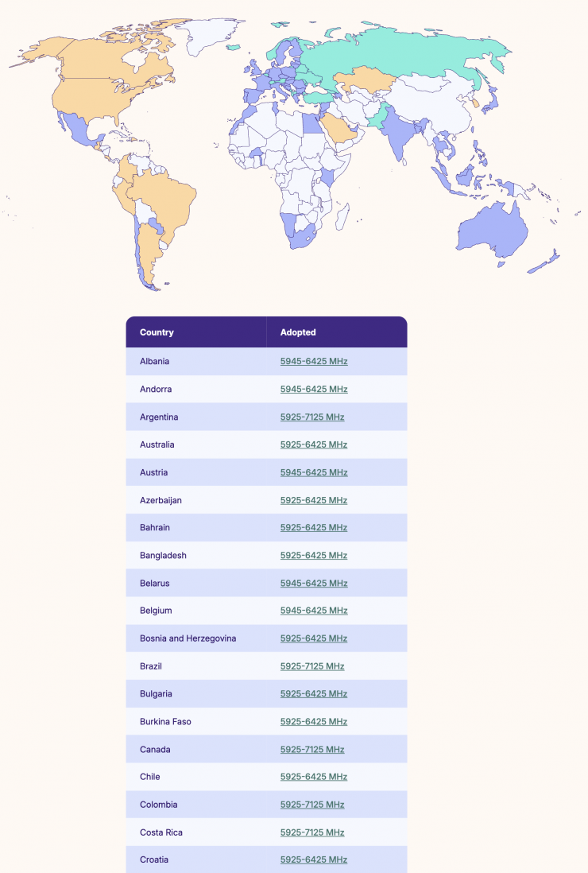The width and height of the screenshot is (588, 873).
Task: Open the Australia adopted frequency link
Action: 314,445
